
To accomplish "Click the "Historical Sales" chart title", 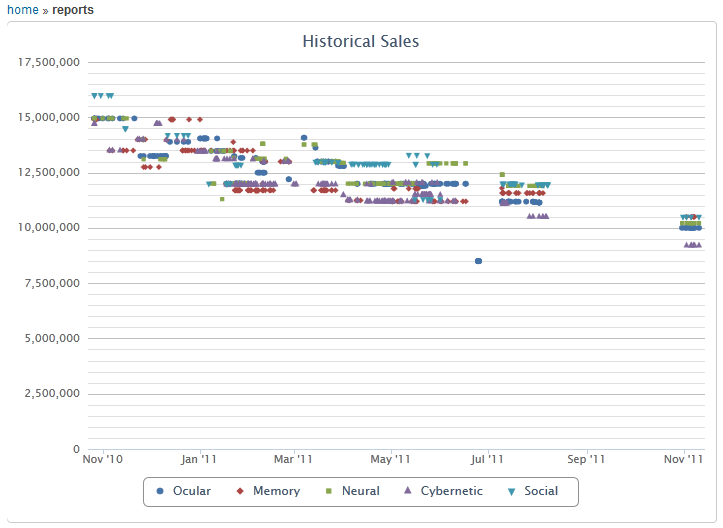I will click(x=361, y=42).
